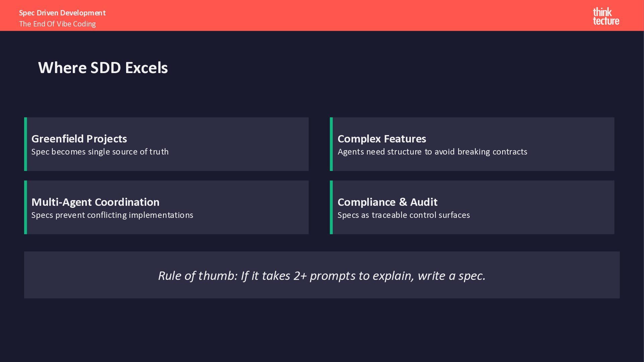Viewport: 644px width, 362px height.
Task: Click 'Agents need structure to avoid breaking contracts'
Action: (432, 152)
